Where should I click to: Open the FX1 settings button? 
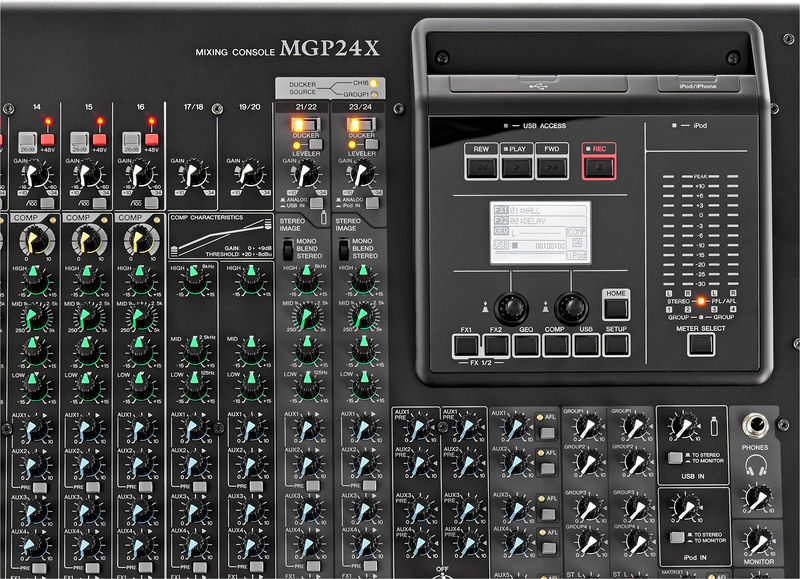[x=466, y=346]
